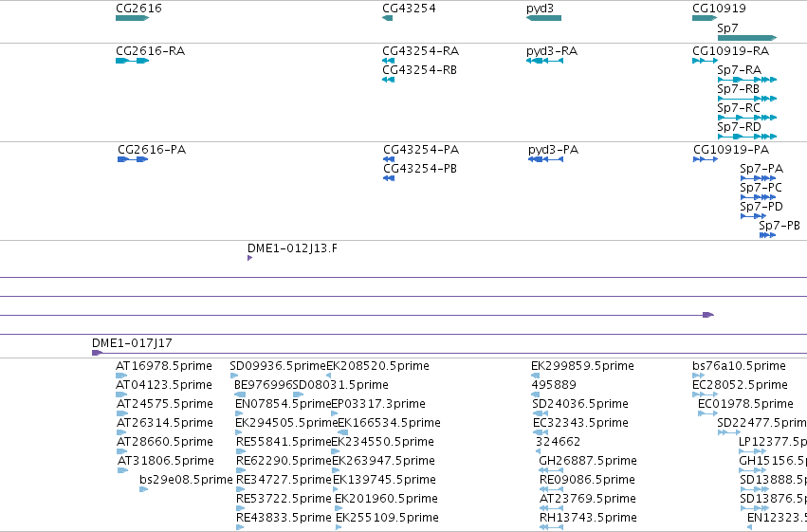This screenshot has width=807, height=532.
Task: Click the SD08031.5prime EST
Action: point(298,394)
